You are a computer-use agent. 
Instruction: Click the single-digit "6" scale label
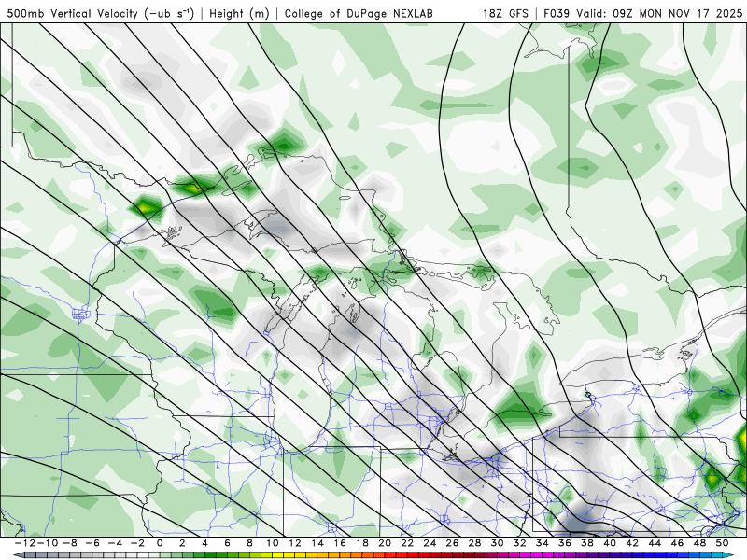(x=227, y=543)
